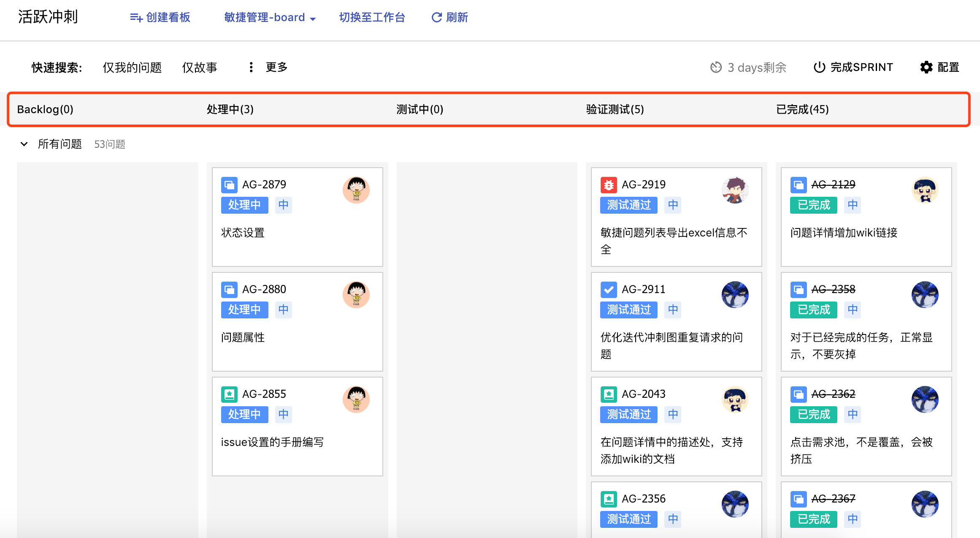Open the 敏捷管理-board dropdown
Screen dimensions: 980x538
[x=270, y=17]
